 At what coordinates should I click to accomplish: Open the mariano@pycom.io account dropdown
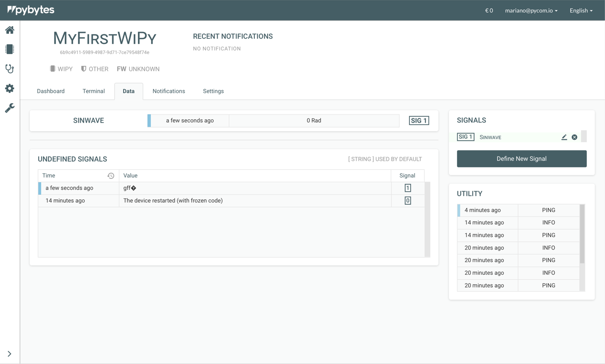(531, 10)
